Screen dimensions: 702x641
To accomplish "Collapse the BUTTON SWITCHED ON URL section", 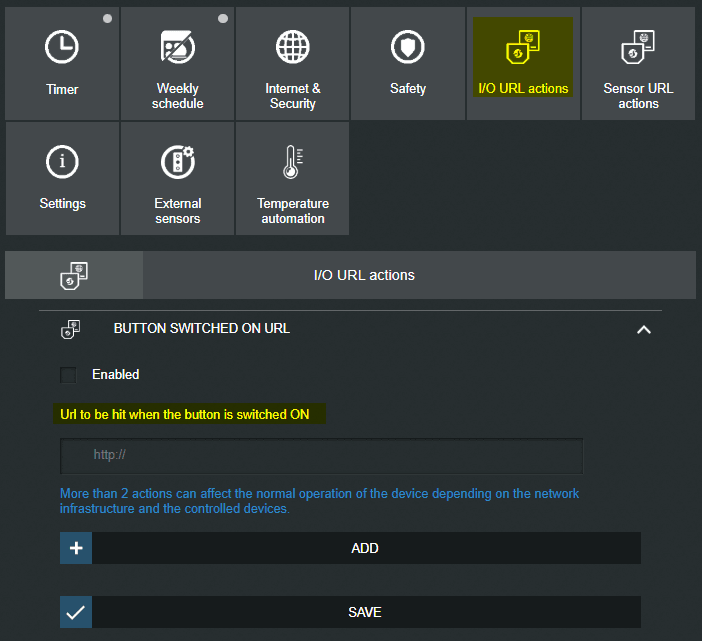I will point(644,329).
